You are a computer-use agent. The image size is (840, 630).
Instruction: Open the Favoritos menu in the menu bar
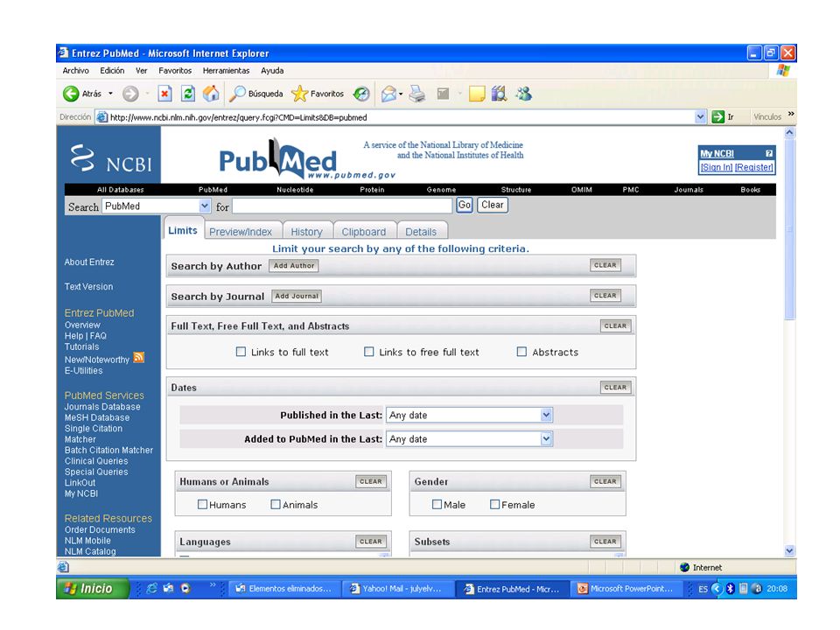(x=175, y=70)
